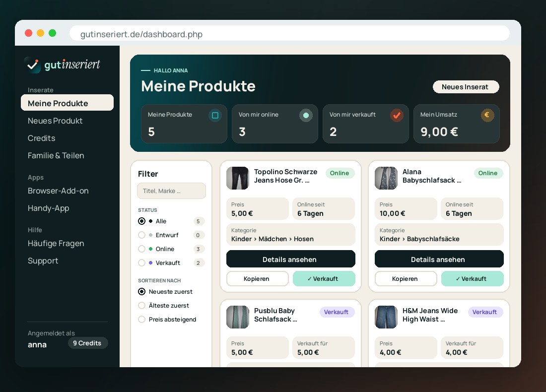546x392 pixels.
Task: Open the H&M Jeans Wide thumbnail
Action: pos(386,317)
